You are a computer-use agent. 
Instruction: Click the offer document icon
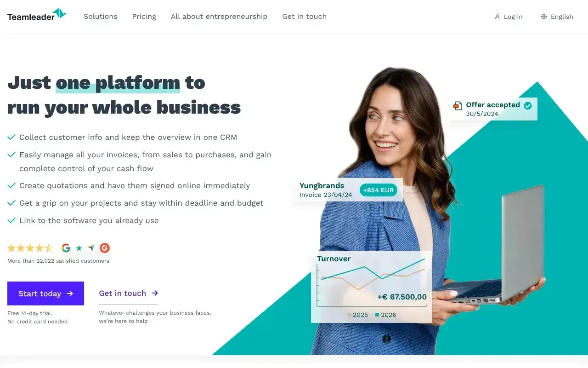coord(458,106)
